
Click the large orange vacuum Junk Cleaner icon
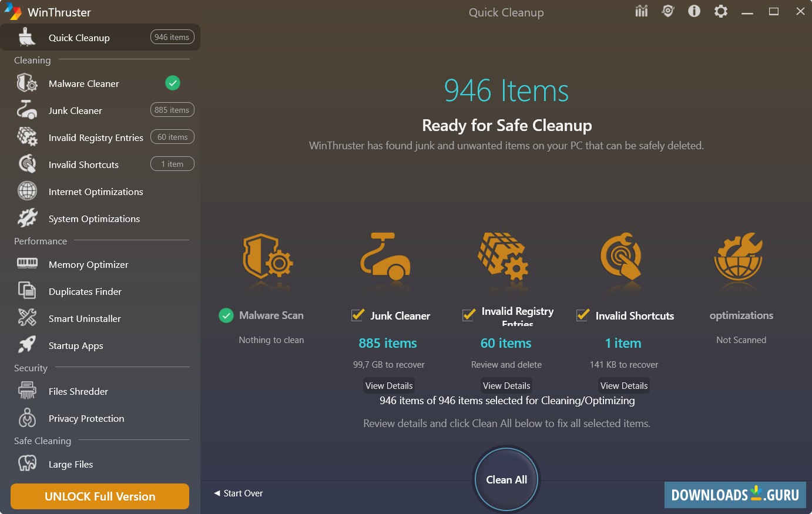pyautogui.click(x=385, y=256)
